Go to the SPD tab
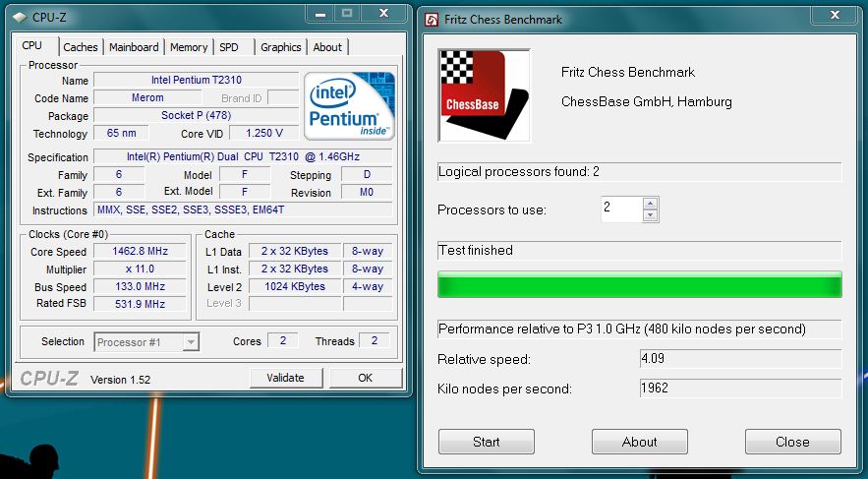This screenshot has height=479, width=868. tap(229, 47)
